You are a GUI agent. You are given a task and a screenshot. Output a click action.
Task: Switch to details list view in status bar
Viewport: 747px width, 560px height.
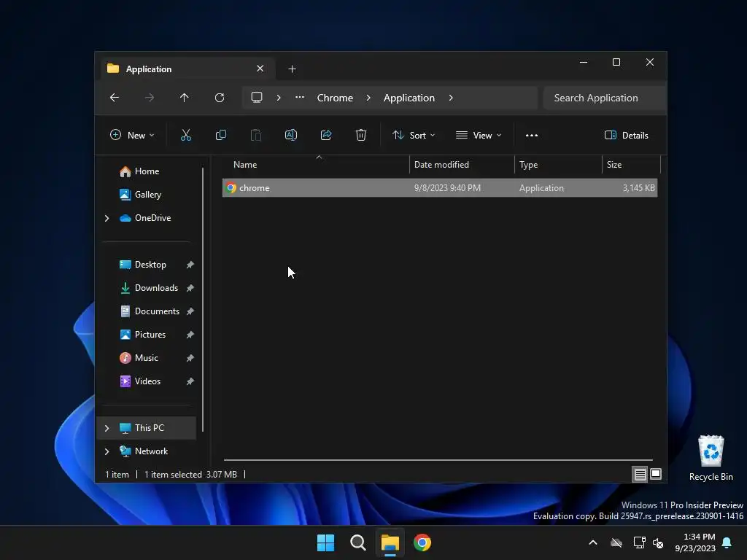click(x=640, y=474)
